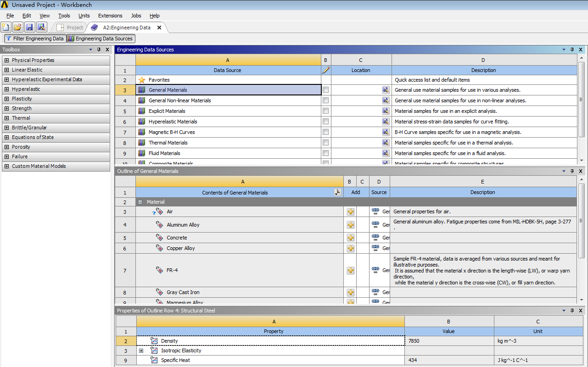Screen dimensions: 588x367
Task: Click the Favorites star icon
Action: pos(142,80)
